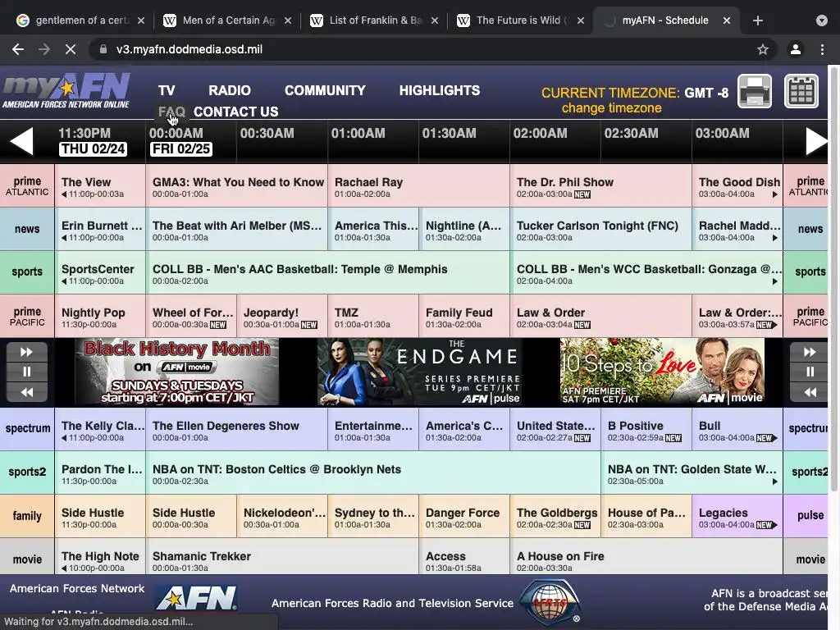
Task: Select the sports channel label on left
Action: pyautogui.click(x=27, y=272)
